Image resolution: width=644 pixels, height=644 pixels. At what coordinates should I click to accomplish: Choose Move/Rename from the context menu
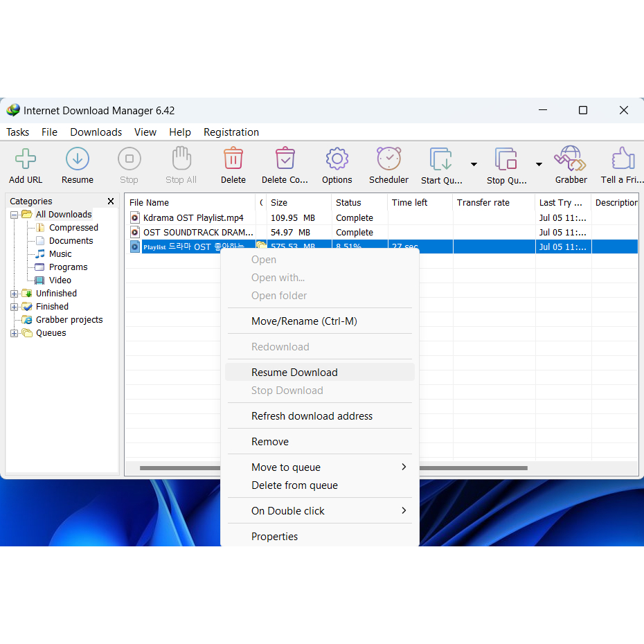[319, 321]
